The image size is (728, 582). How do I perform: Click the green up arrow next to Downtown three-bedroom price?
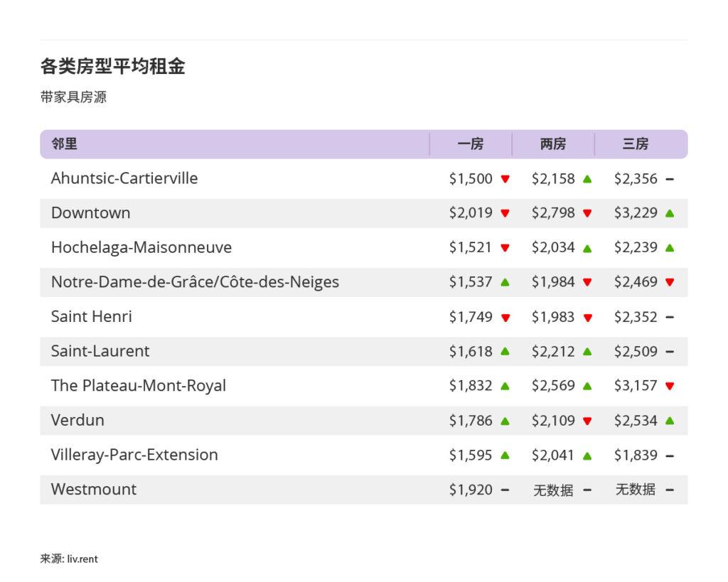(x=669, y=213)
